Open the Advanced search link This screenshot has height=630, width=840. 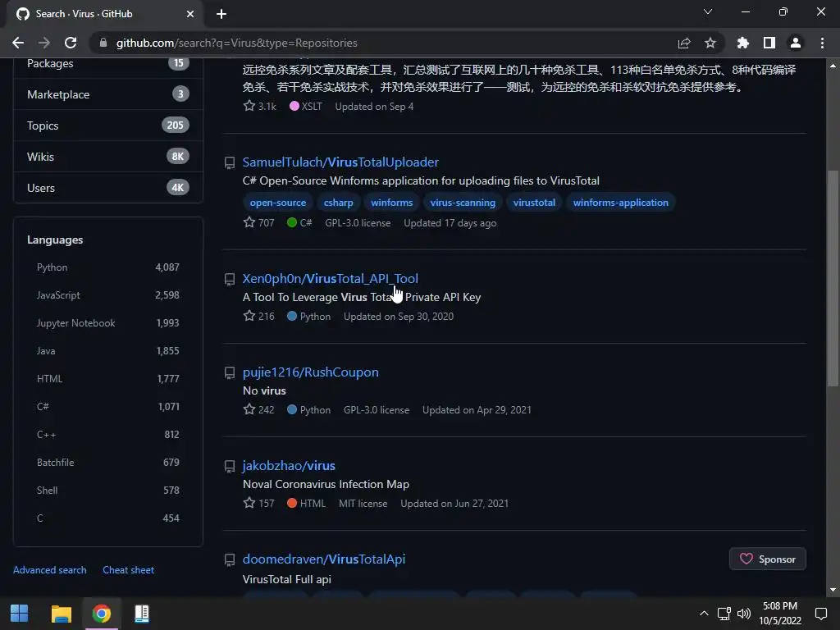(x=50, y=570)
